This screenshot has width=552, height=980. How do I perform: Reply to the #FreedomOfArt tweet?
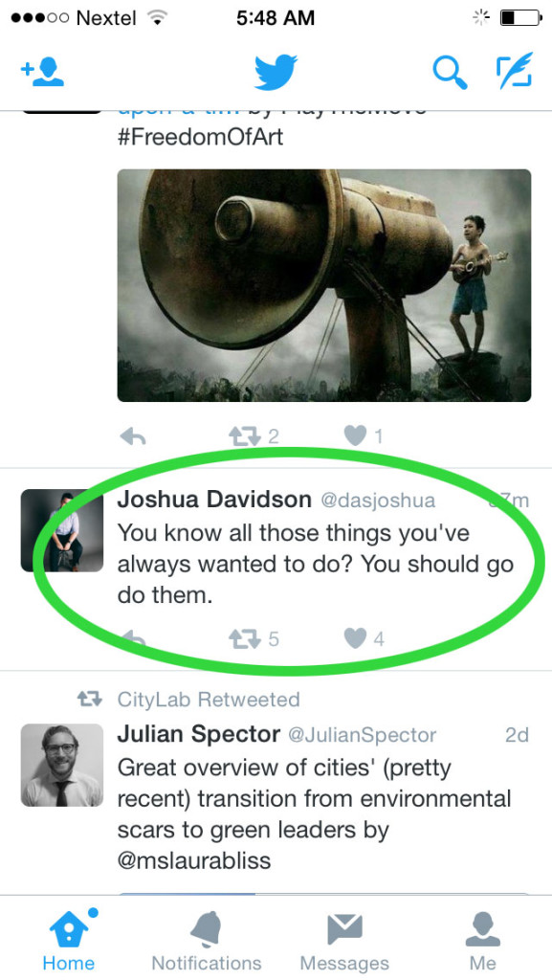pyautogui.click(x=132, y=436)
